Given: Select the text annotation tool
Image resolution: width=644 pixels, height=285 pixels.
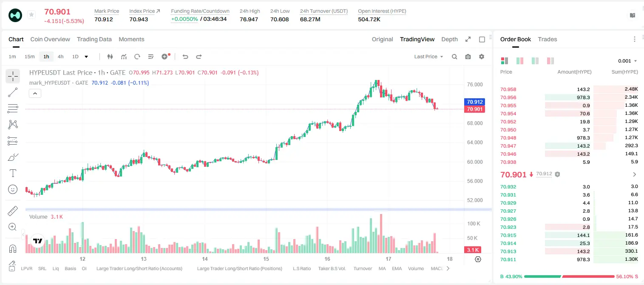Looking at the screenshot, I should (13, 173).
